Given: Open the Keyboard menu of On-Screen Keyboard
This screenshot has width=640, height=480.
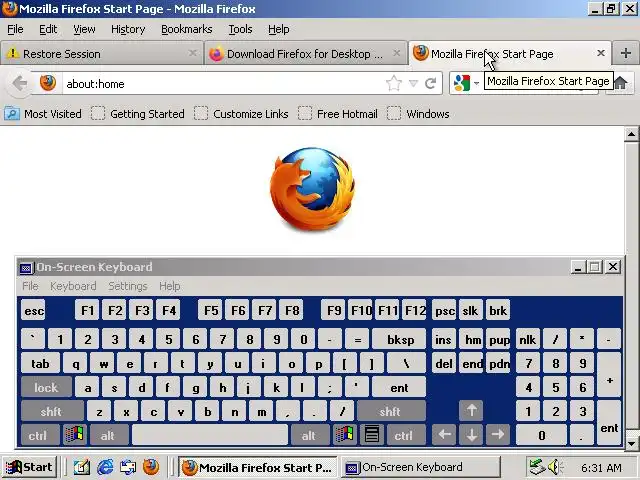Looking at the screenshot, I should [73, 286].
